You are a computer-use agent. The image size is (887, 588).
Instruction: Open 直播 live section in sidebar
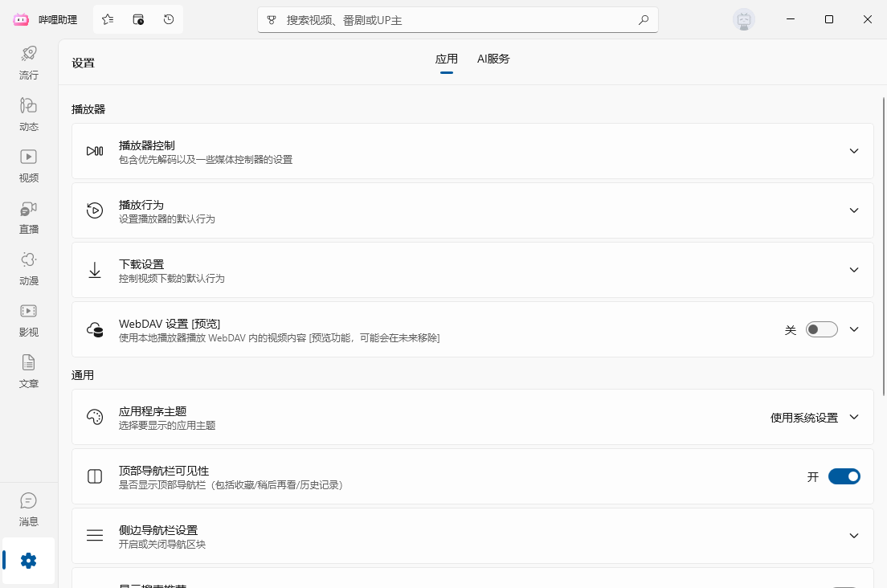(29, 217)
